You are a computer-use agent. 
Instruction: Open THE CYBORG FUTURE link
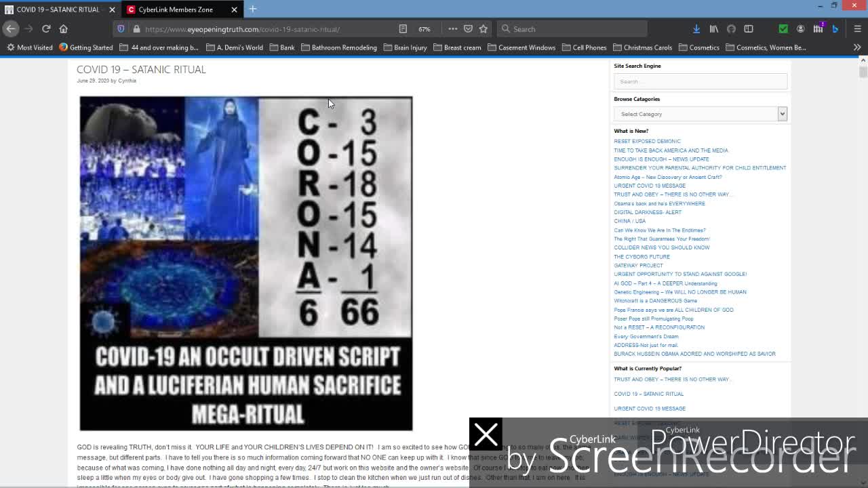coord(642,257)
